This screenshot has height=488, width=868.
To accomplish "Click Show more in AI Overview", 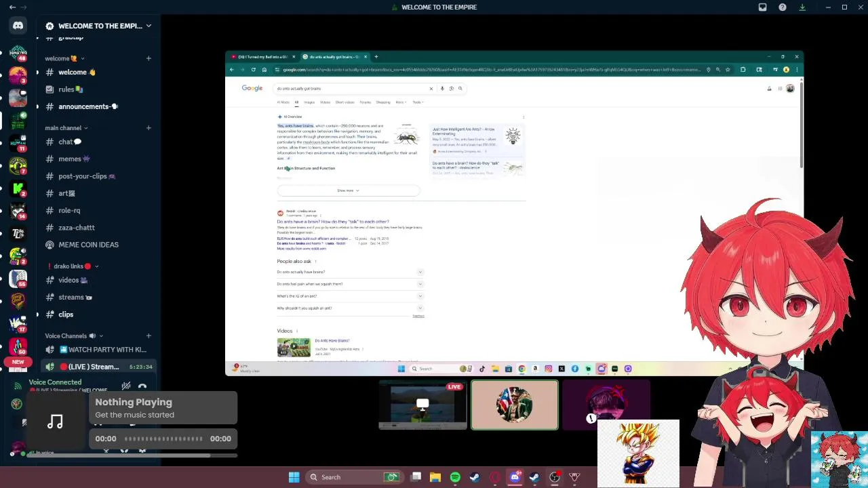I will click(x=349, y=190).
